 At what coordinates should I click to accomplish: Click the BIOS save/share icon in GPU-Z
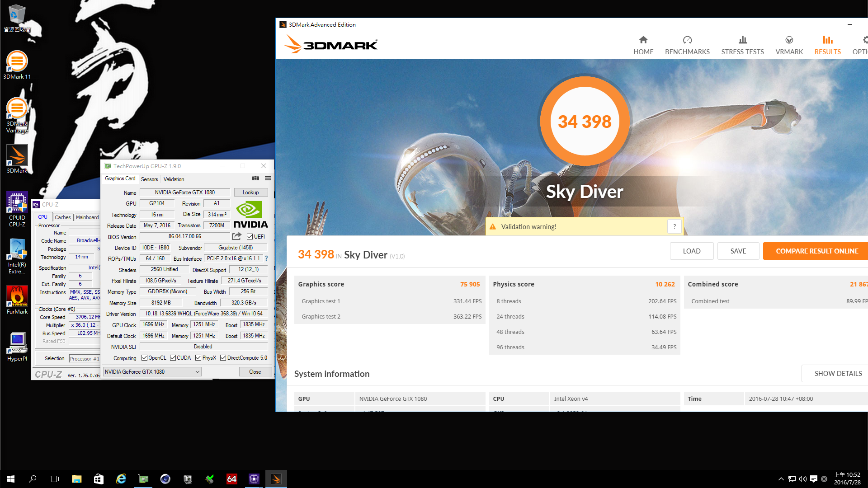[x=236, y=236]
